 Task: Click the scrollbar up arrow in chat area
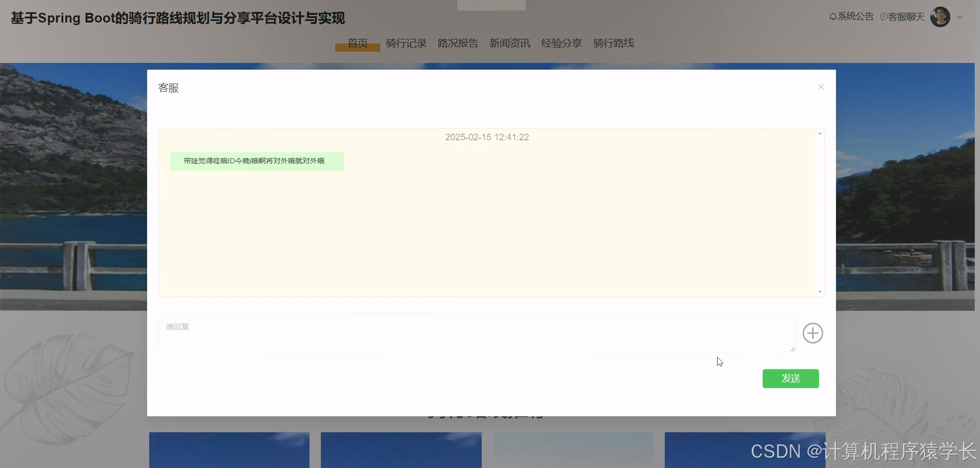tap(819, 133)
